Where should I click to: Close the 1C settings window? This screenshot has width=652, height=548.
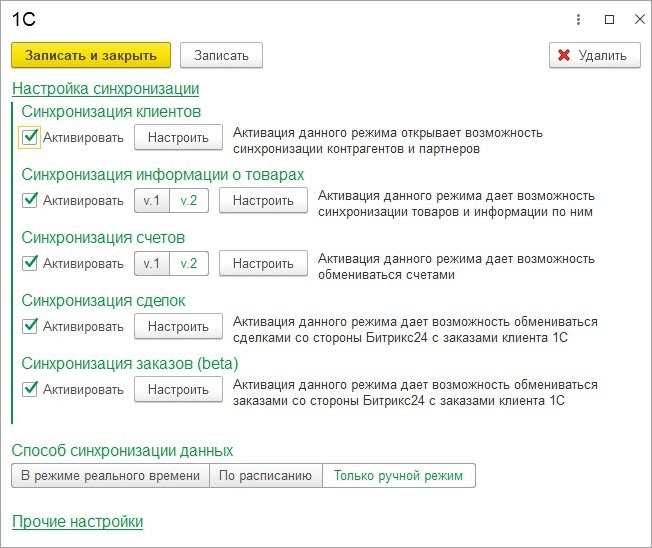coord(640,19)
